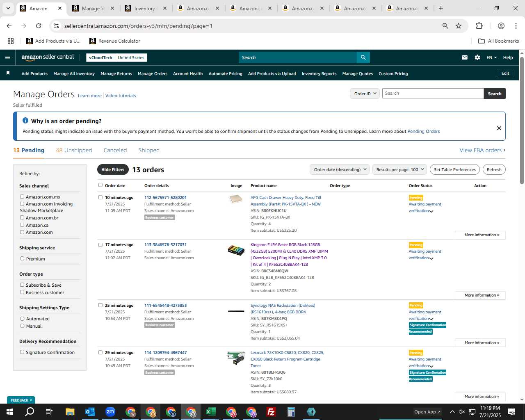The width and height of the screenshot is (525, 420).
Task: Bookmark this page with the star icon
Action: click(x=459, y=26)
